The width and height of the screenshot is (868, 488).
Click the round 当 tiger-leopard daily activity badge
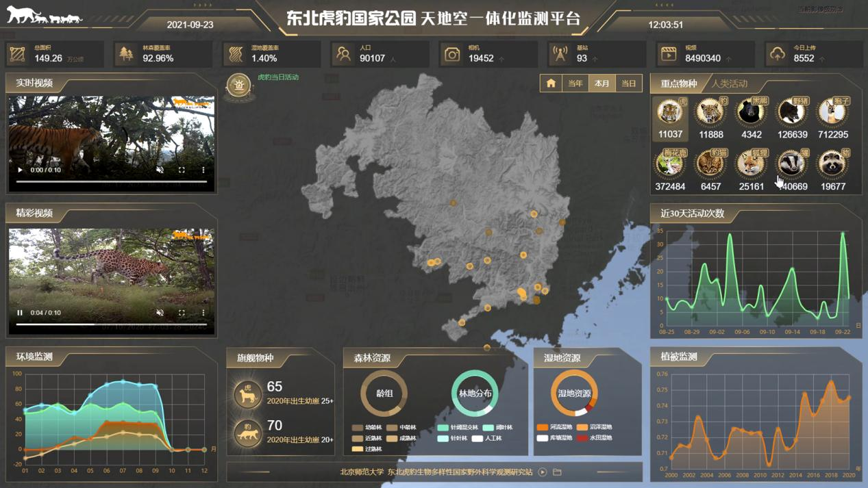239,86
